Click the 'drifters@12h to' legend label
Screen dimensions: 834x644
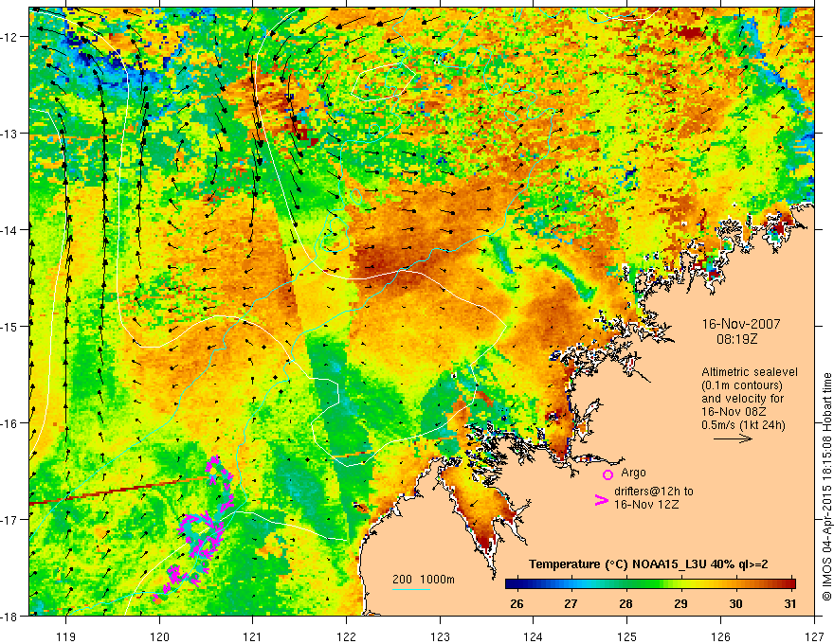(654, 491)
